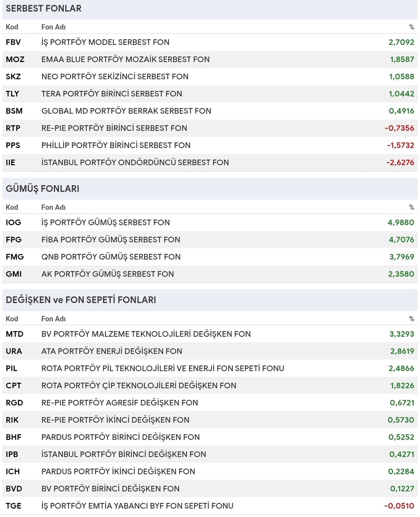Click the 1,8587 return value
The width and height of the screenshot is (420, 517).
(401, 59)
